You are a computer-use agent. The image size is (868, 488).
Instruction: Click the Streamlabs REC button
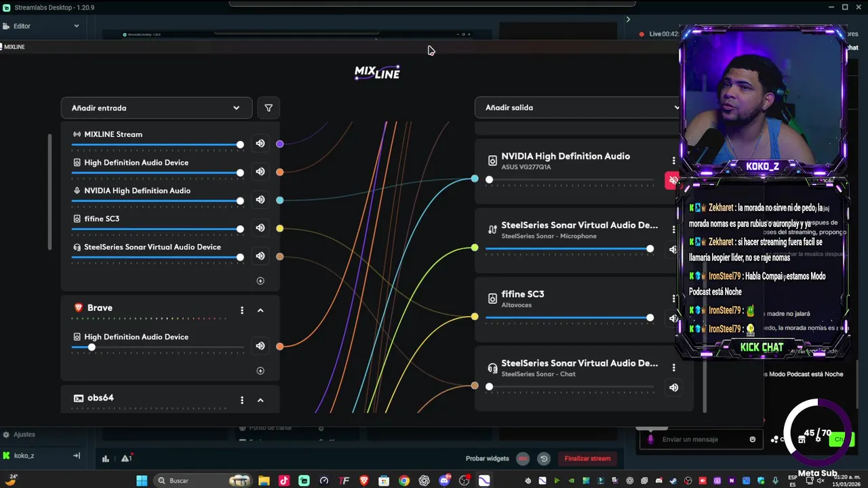(x=523, y=458)
